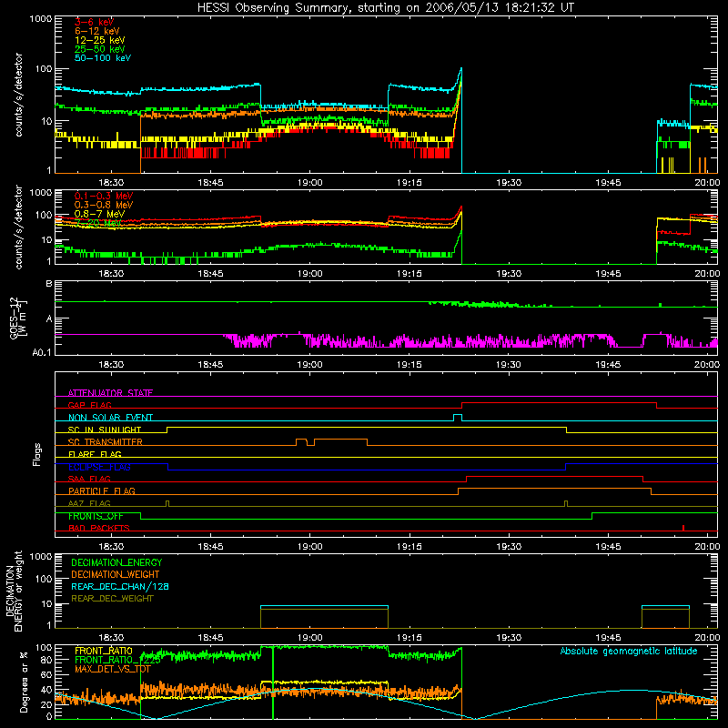The width and height of the screenshot is (728, 728).
Task: Select the NON_SOLAR_EVENT flag label
Action: tap(110, 418)
